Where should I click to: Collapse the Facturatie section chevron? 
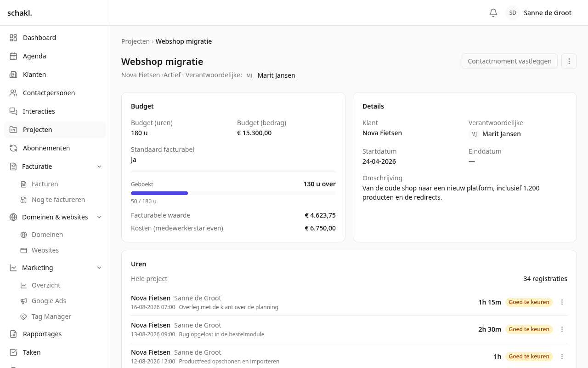99,167
